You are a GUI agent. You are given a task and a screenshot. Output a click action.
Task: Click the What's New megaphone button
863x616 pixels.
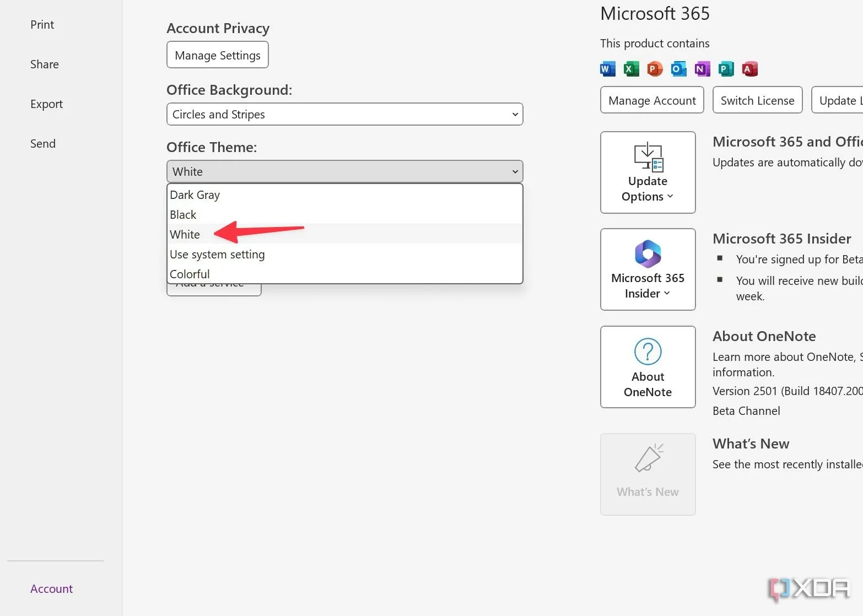click(648, 474)
